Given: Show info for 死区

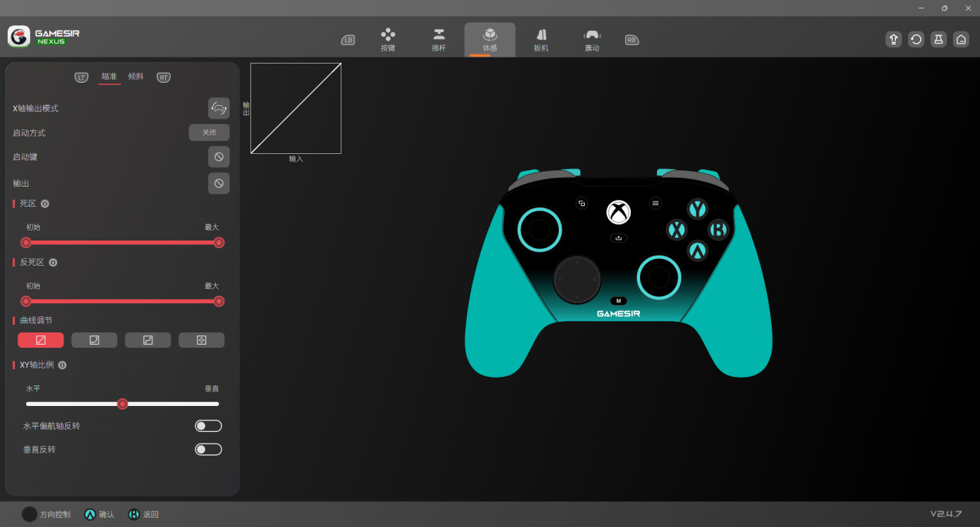Looking at the screenshot, I should tap(45, 204).
